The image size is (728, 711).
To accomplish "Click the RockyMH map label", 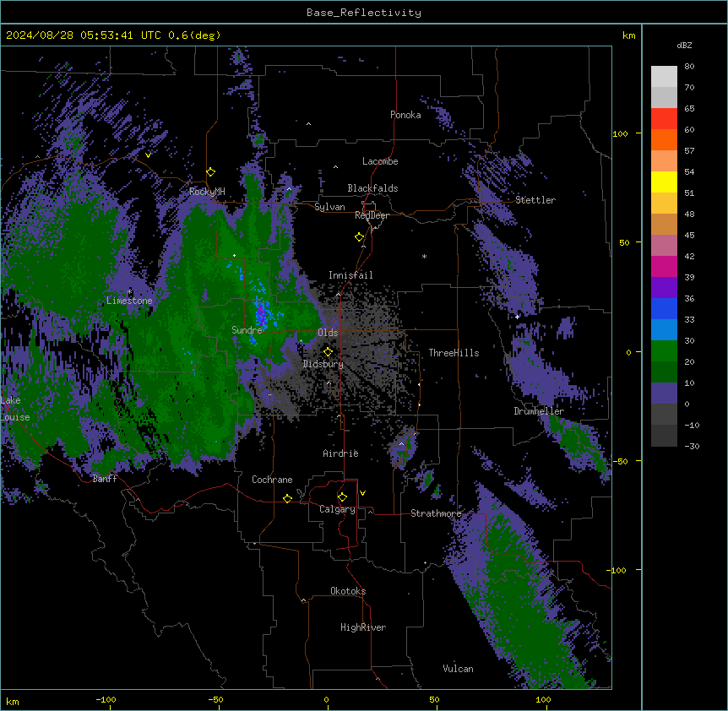I will (x=207, y=192).
